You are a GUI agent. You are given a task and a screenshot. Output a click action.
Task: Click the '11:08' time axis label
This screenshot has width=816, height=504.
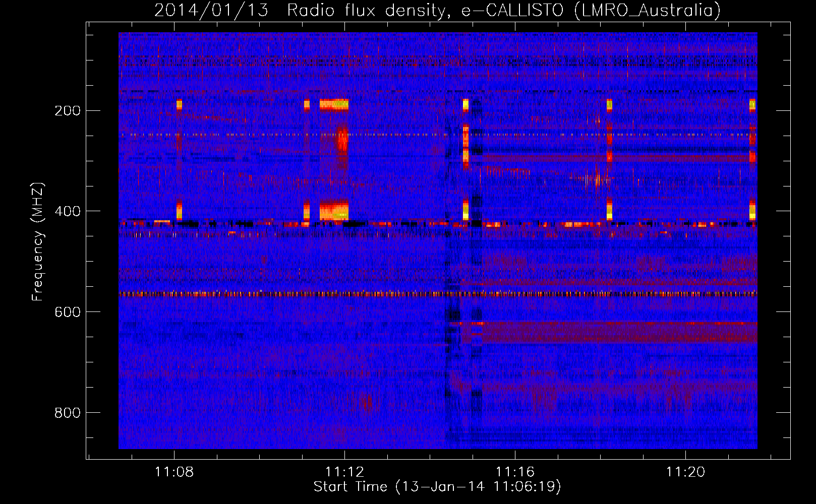point(174,472)
